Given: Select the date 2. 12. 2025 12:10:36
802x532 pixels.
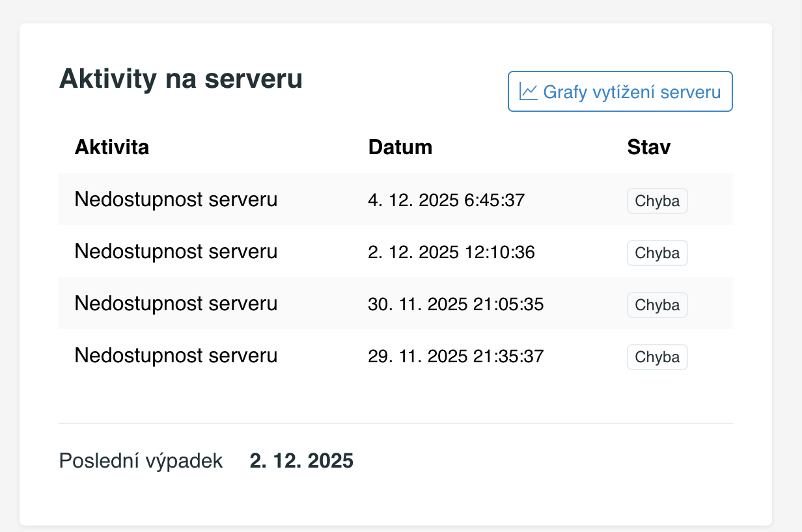Looking at the screenshot, I should (x=451, y=252).
